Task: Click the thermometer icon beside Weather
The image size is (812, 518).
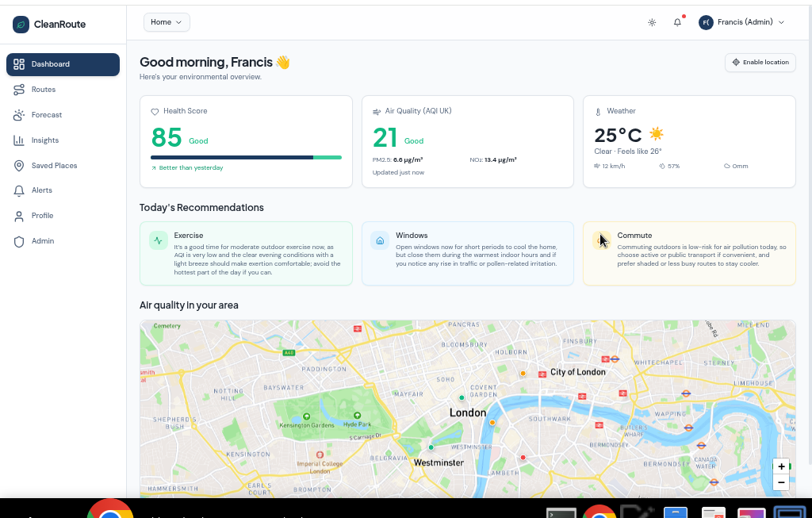Action: pyautogui.click(x=598, y=111)
